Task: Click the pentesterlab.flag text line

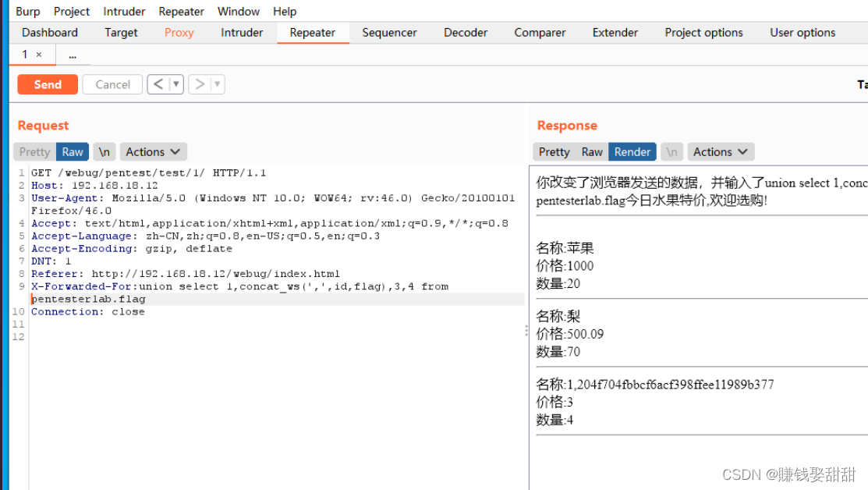Action: coord(89,300)
